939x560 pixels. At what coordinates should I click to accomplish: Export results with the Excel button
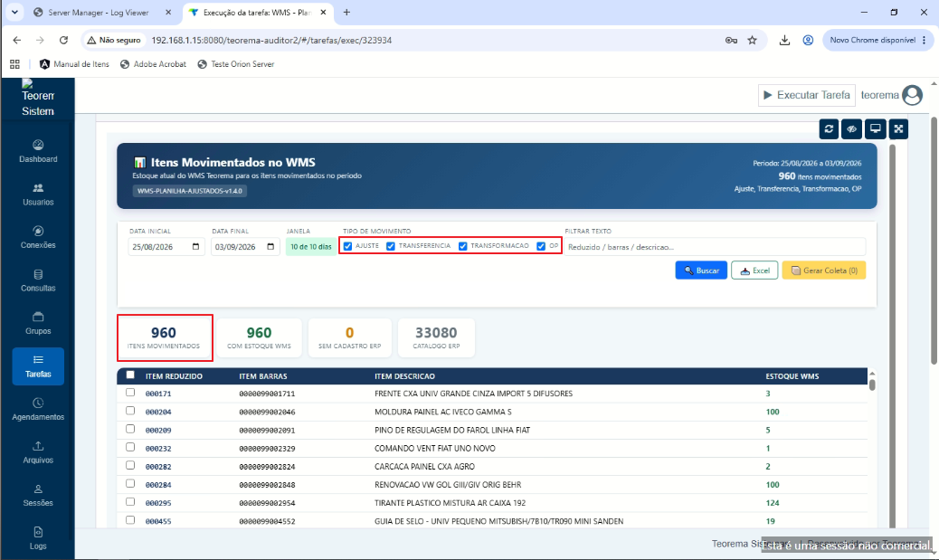tap(754, 271)
